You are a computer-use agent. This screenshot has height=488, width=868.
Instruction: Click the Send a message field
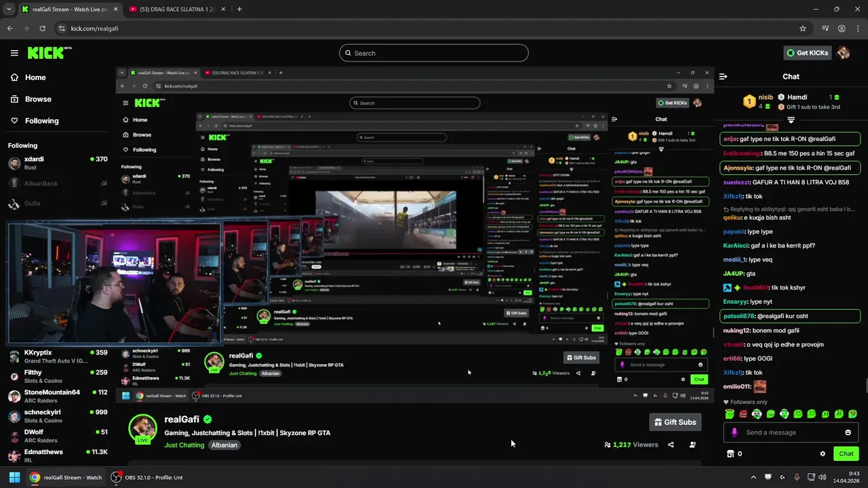790,432
